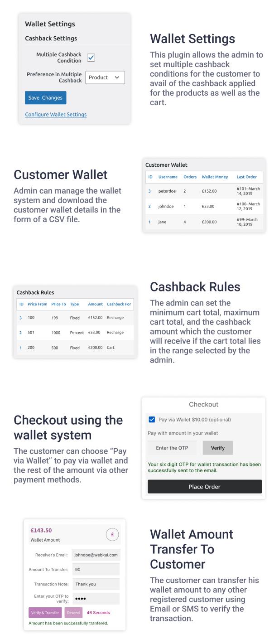The height and width of the screenshot is (644, 279).
Task: Toggle the Multiple Cashback Condition checkbox
Action: tap(91, 58)
